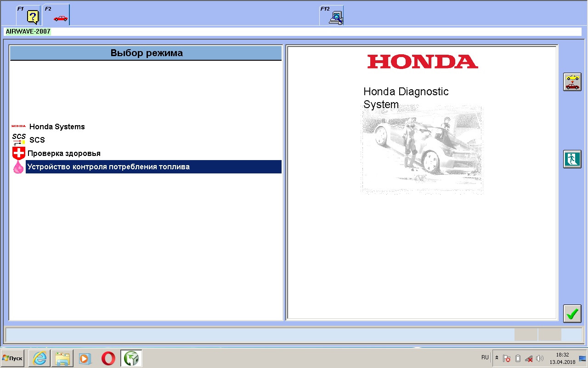
Task: Select Honda Systems mode
Action: pyautogui.click(x=57, y=126)
